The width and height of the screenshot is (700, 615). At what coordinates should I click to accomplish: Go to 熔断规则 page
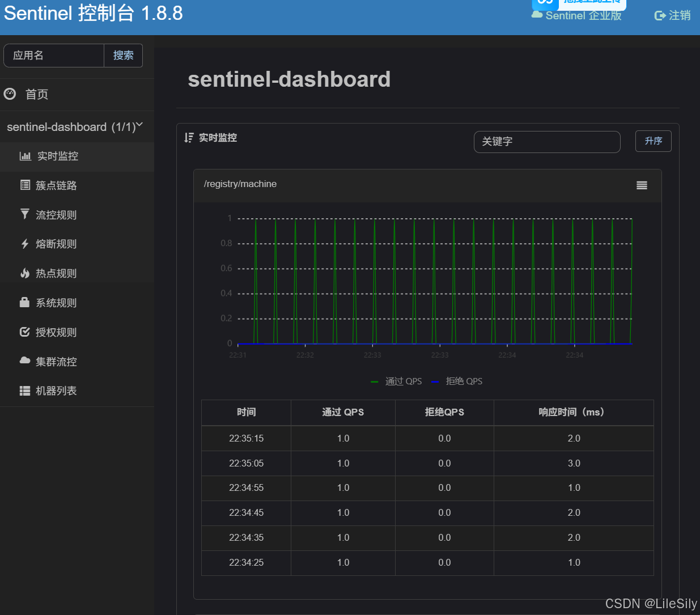[x=77, y=244]
